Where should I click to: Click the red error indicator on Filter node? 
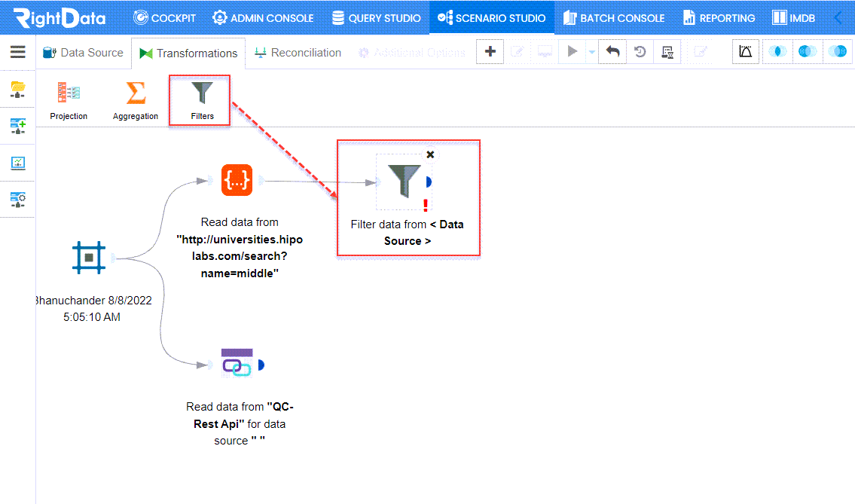pos(426,205)
